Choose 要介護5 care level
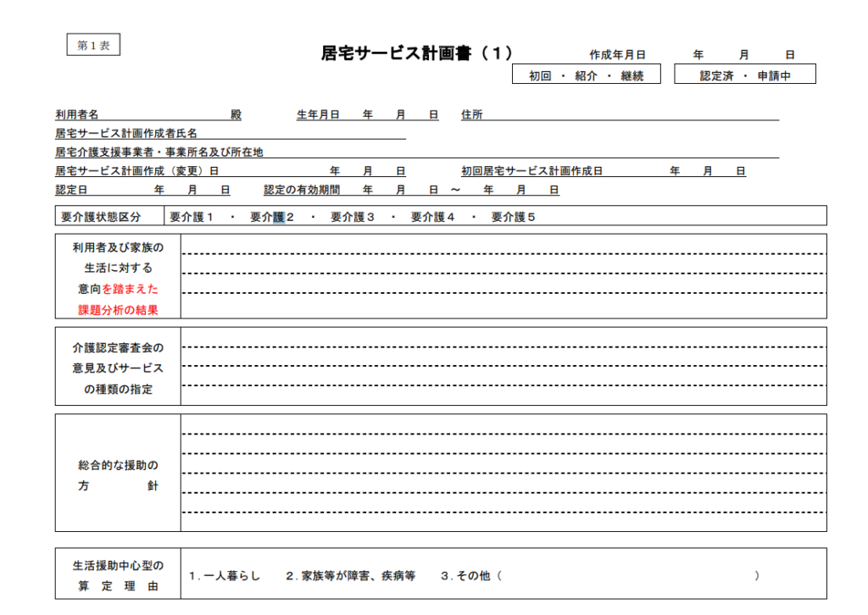The width and height of the screenshot is (868, 615). (514, 217)
